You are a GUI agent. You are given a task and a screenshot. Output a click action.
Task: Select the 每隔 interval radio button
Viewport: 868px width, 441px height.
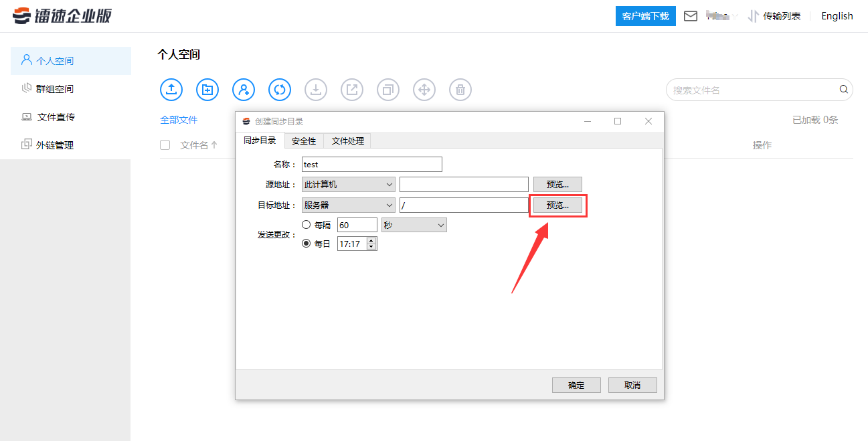(307, 224)
